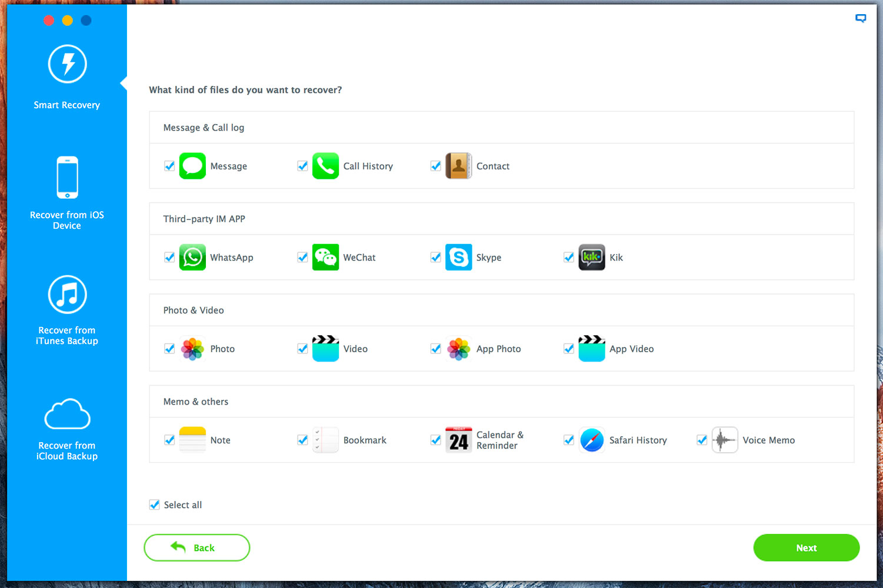Click the Memo & others heading
The width and height of the screenshot is (883, 588).
click(x=196, y=402)
